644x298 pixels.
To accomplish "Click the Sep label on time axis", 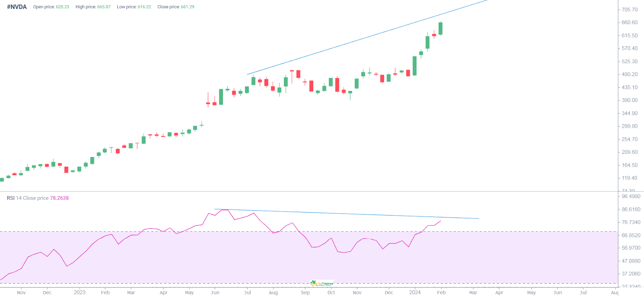I will tap(305, 293).
